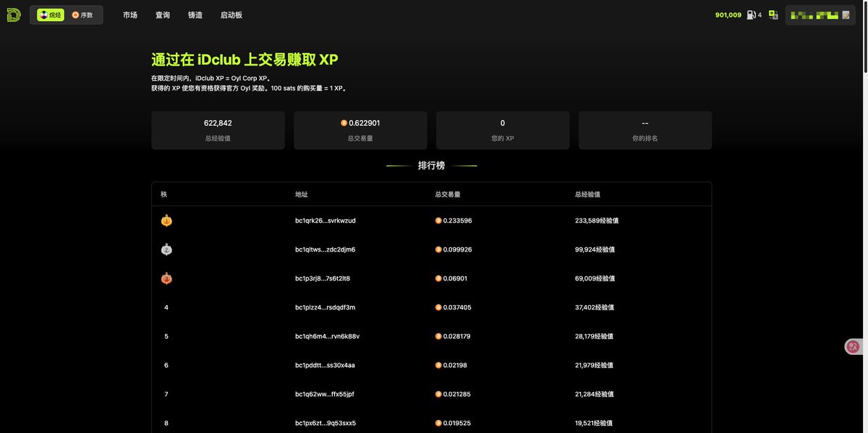Click the 总交易量 column header
Image resolution: width=868 pixels, height=433 pixels.
(x=448, y=194)
